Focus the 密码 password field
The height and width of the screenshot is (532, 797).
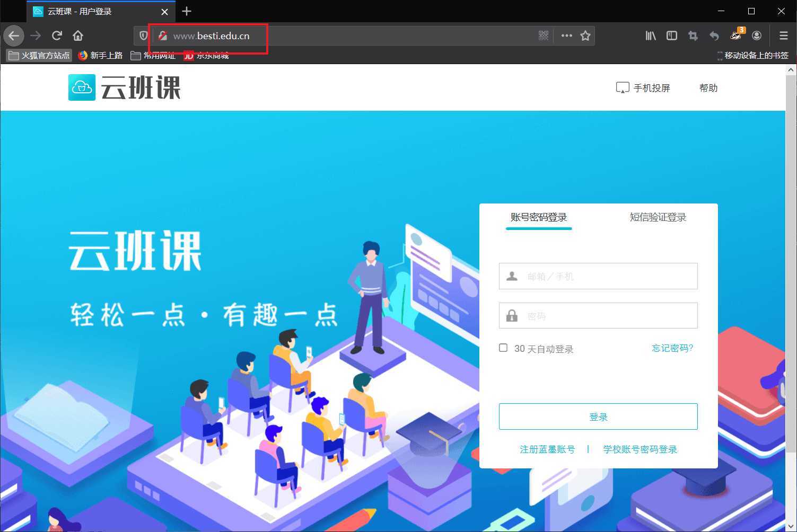pyautogui.click(x=598, y=316)
